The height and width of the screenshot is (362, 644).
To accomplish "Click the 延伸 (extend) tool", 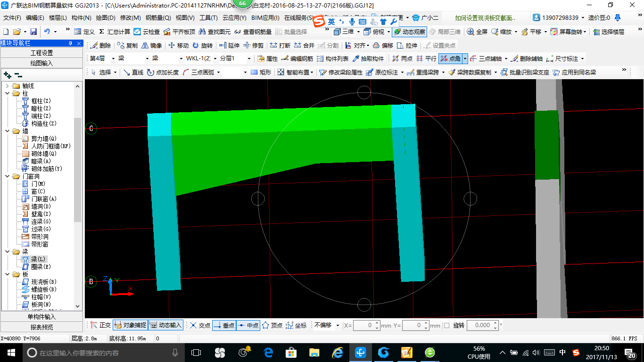I will (229, 46).
